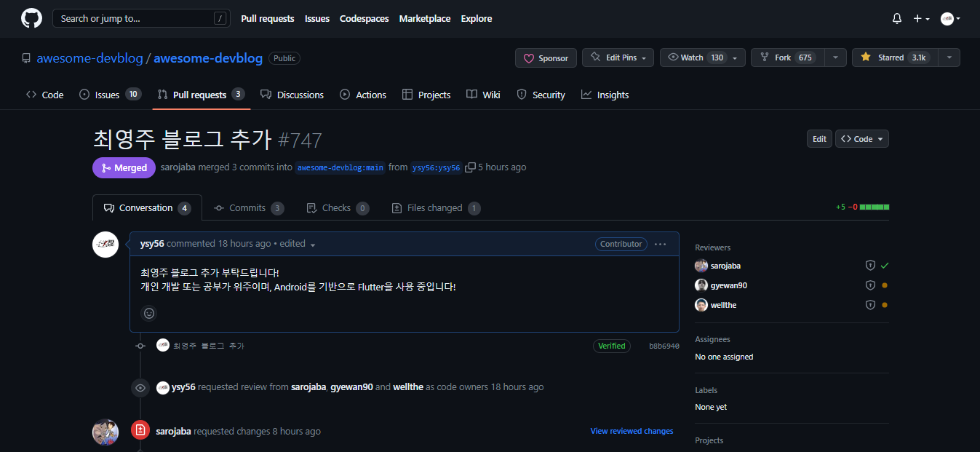
Task: Switch to the Issues repository tab
Action: tap(110, 95)
